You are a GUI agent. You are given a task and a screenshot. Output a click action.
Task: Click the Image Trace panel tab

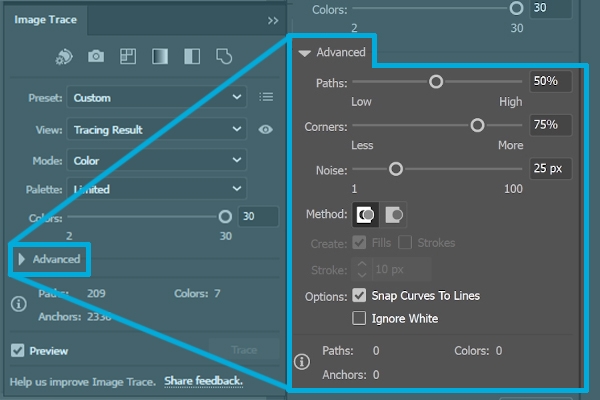click(x=47, y=18)
